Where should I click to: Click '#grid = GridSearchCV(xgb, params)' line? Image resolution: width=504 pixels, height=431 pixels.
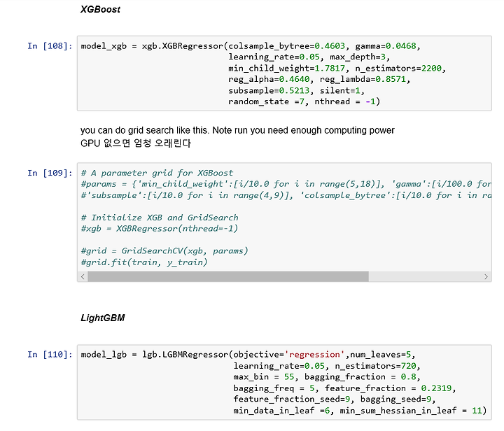[164, 250]
